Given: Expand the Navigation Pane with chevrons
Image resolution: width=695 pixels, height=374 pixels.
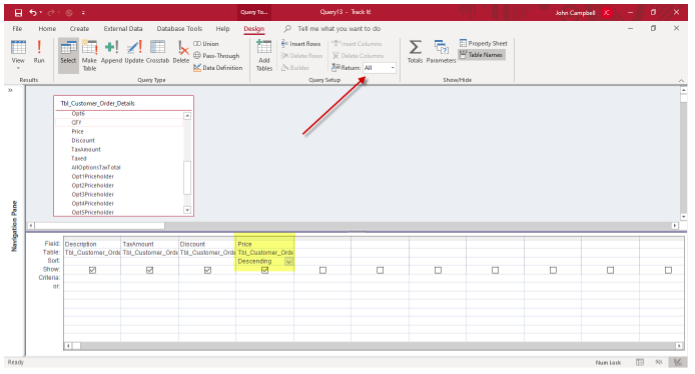Looking at the screenshot, I should (x=10, y=90).
